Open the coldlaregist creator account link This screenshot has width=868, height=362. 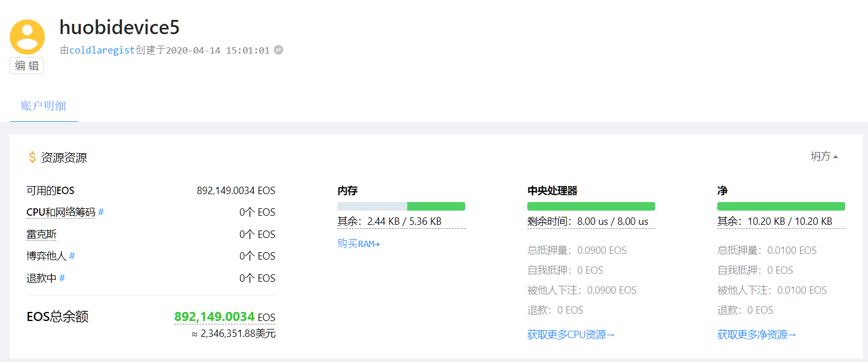(102, 50)
